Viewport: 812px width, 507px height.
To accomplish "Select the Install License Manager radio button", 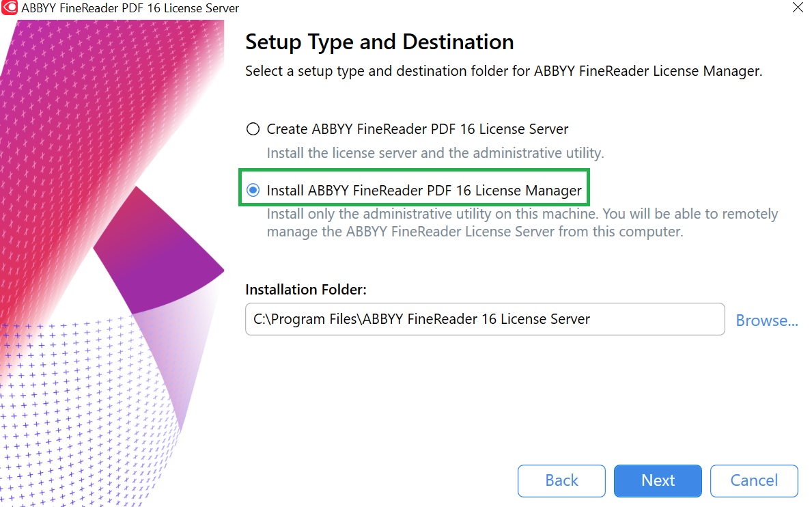I will (x=253, y=190).
